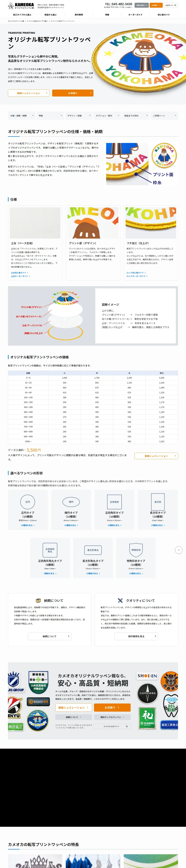This screenshot has height=868, width=186.
Task: Click the compass round patch in banner
Action: point(147,693)
